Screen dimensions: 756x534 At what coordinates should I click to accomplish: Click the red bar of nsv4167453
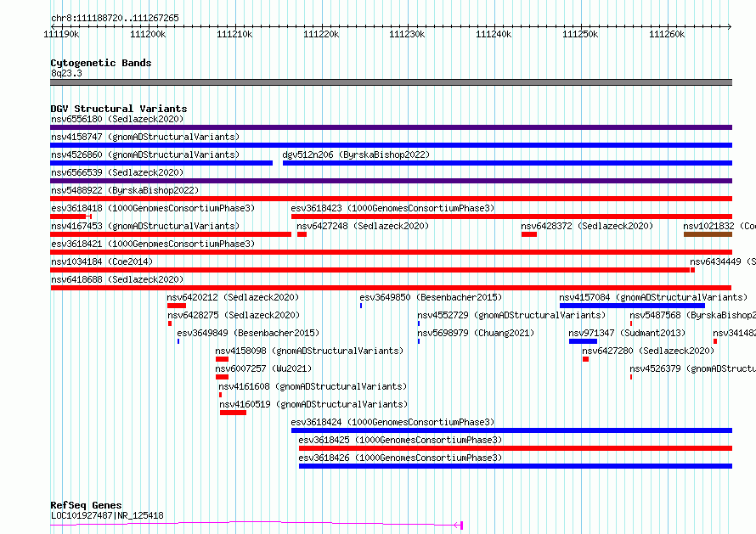point(171,234)
